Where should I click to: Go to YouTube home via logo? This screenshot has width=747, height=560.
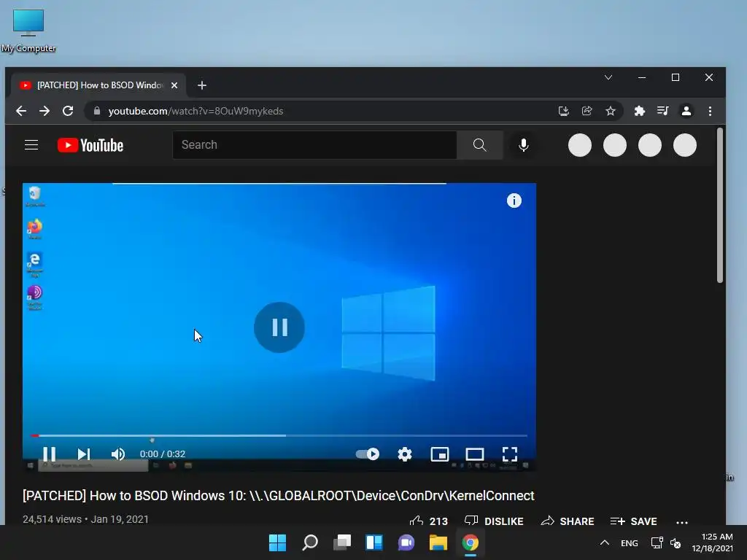click(90, 145)
